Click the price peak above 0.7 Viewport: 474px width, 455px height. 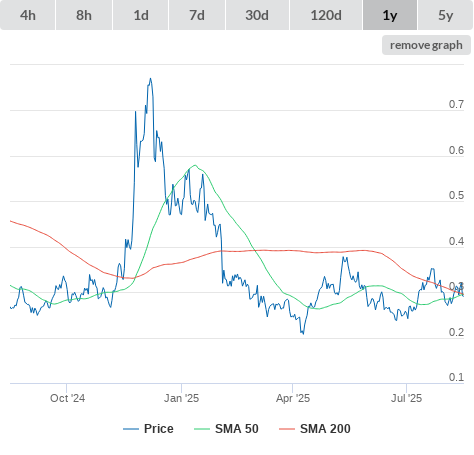point(150,79)
